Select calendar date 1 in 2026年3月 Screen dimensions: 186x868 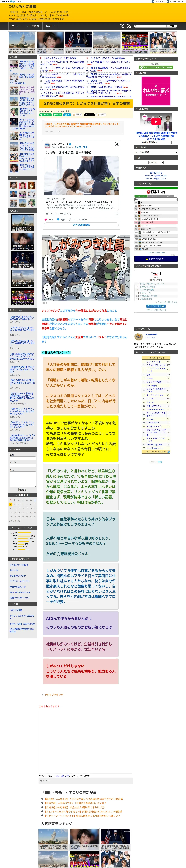[10, 504]
